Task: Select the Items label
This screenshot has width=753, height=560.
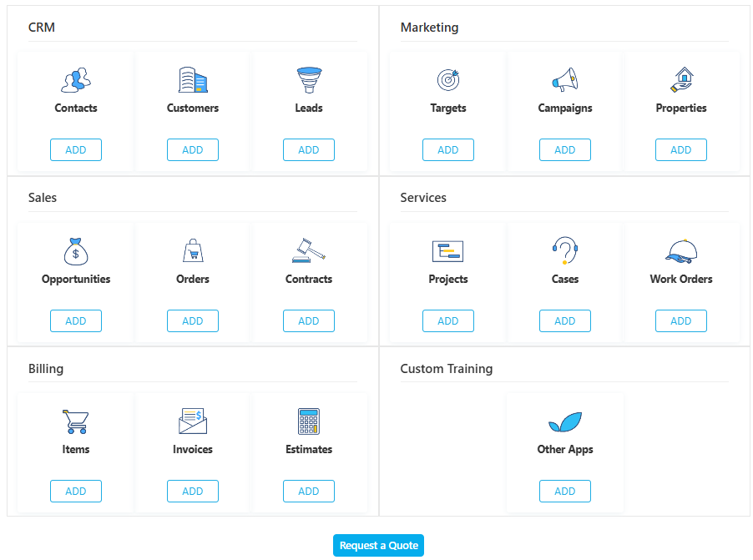Action: coord(76,450)
